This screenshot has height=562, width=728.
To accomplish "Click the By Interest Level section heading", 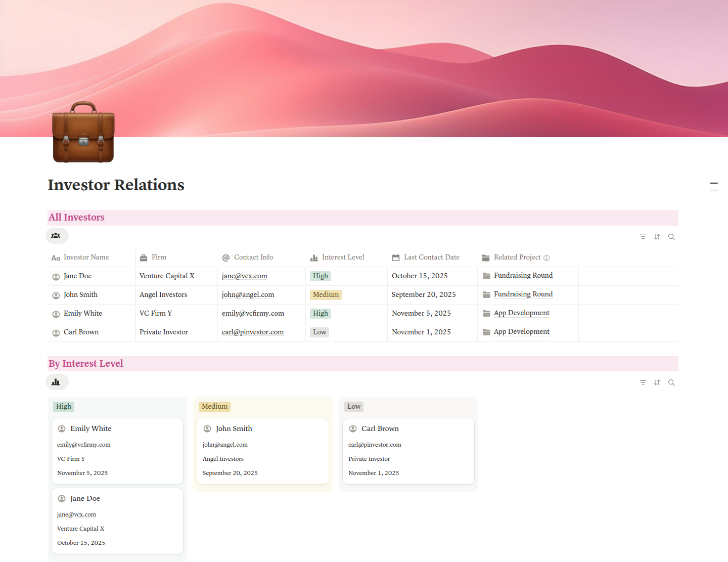I will (86, 364).
